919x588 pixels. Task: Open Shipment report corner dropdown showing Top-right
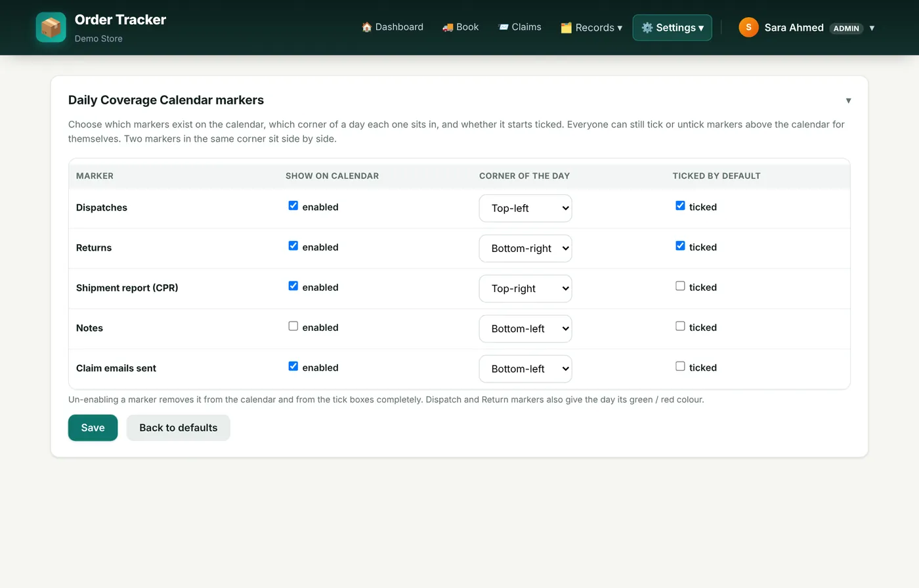[525, 288]
